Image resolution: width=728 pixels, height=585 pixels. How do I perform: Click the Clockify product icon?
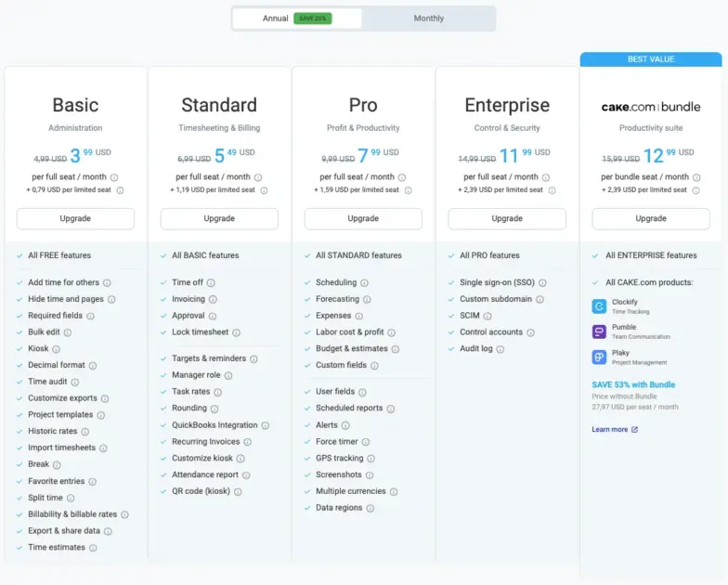coord(599,306)
